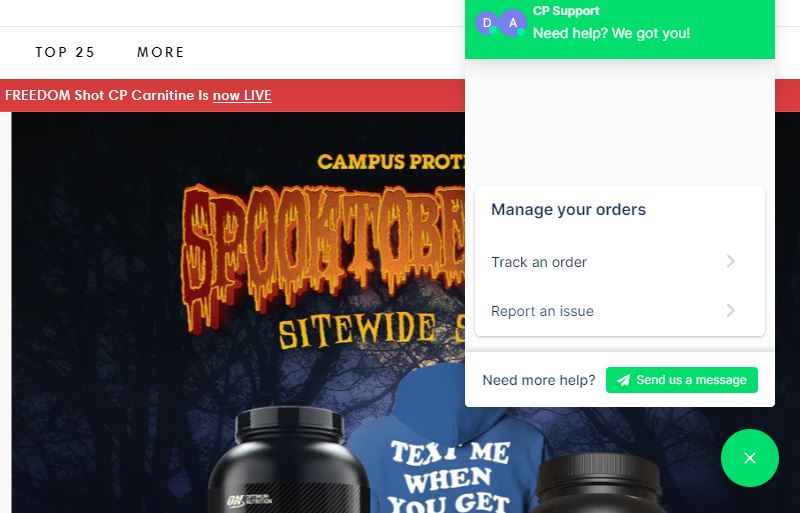Image resolution: width=800 pixels, height=513 pixels.
Task: Click the 'CP Support' chat header title
Action: pos(566,11)
